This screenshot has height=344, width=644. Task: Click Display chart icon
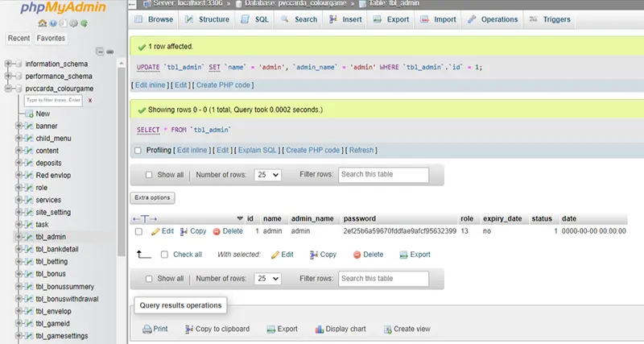click(319, 329)
